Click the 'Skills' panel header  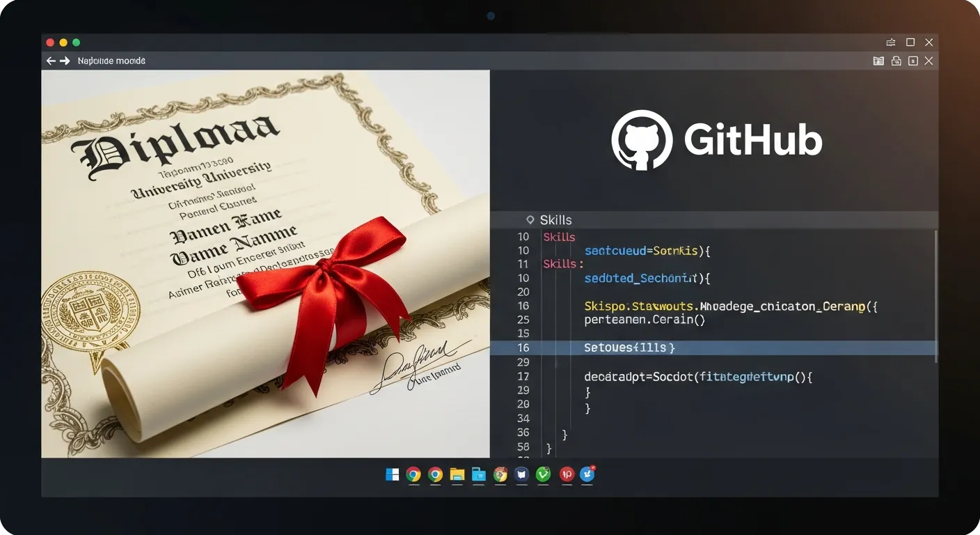tap(714, 220)
